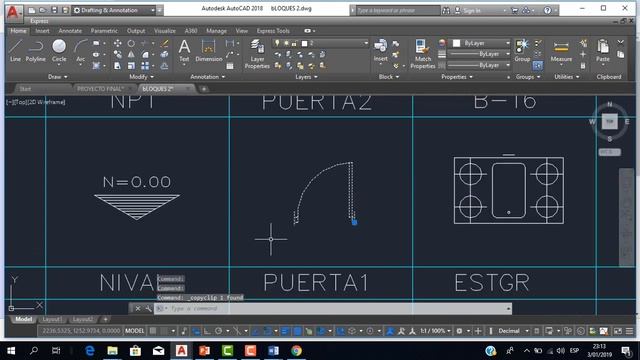Expand the Block panel
The width and height of the screenshot is (640, 360).
click(389, 77)
